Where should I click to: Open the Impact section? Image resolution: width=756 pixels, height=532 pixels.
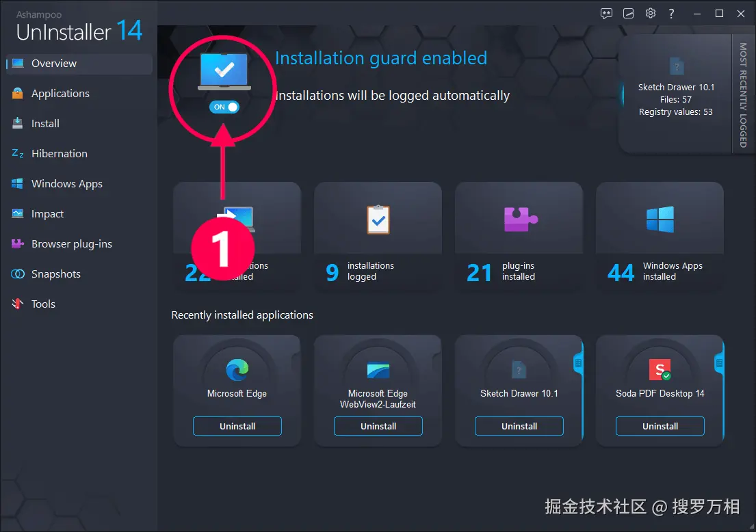click(x=79, y=213)
